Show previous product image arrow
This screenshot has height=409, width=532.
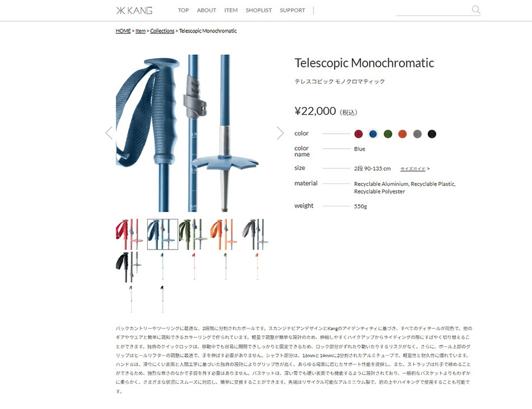click(x=109, y=133)
